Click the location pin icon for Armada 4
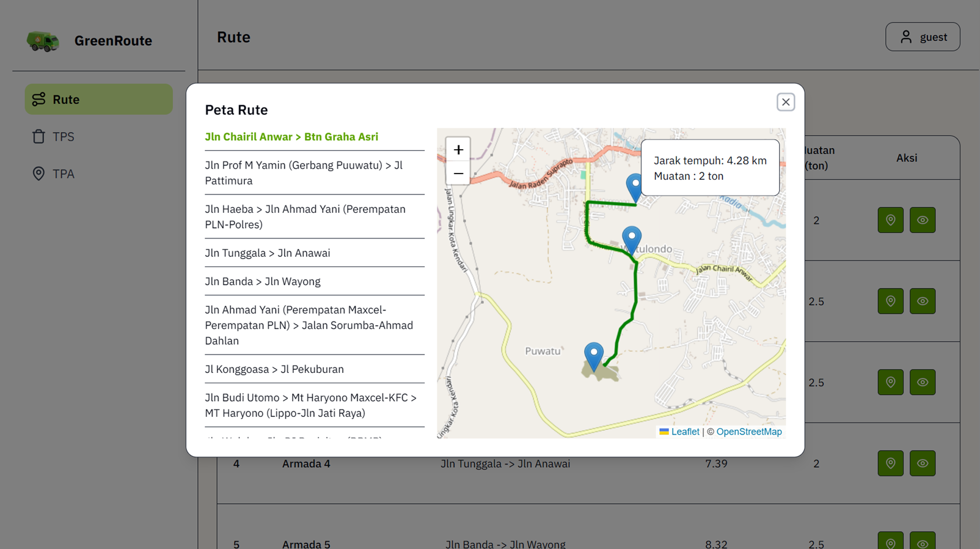Screen dimensions: 980x549 tap(890, 463)
